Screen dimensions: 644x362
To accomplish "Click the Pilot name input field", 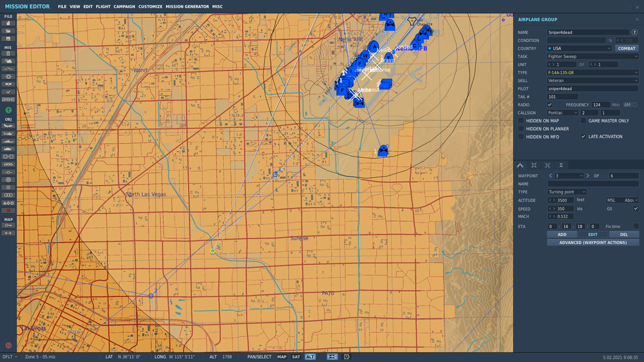I will (x=592, y=88).
